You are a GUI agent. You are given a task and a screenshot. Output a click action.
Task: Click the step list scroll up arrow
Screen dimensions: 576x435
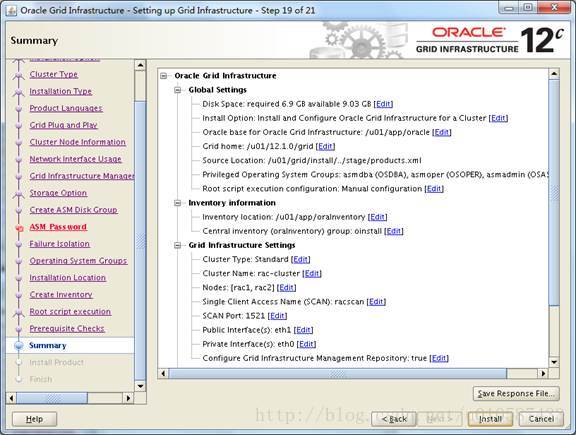[x=140, y=65]
